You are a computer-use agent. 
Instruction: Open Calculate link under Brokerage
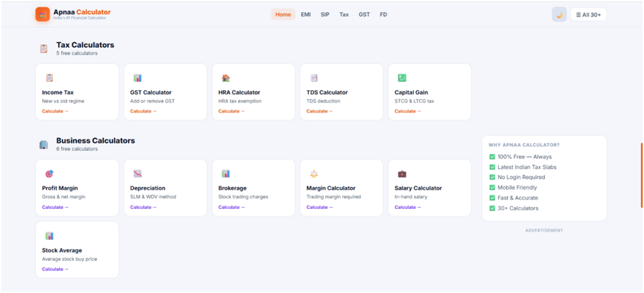point(231,207)
